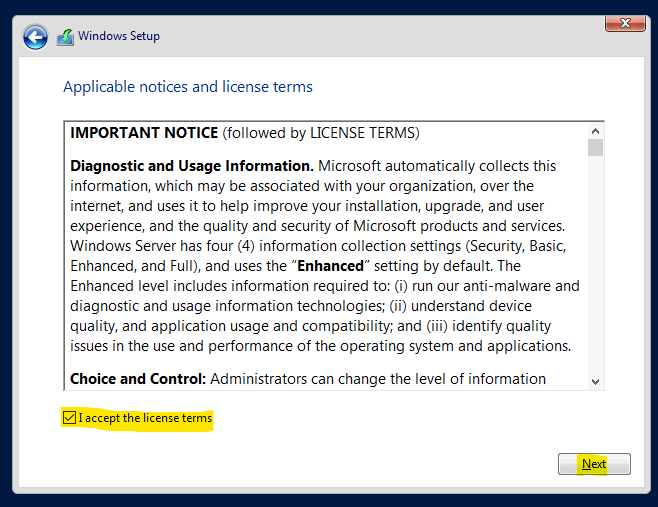
Task: Proceed with the Next button
Action: [594, 464]
